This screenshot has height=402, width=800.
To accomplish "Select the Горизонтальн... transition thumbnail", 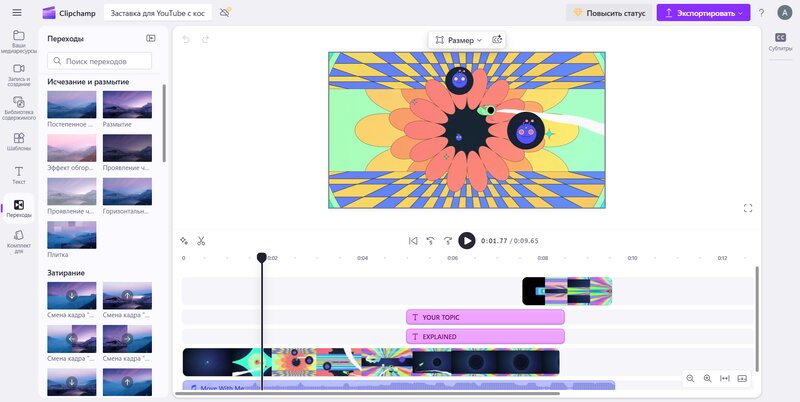I will tap(127, 191).
